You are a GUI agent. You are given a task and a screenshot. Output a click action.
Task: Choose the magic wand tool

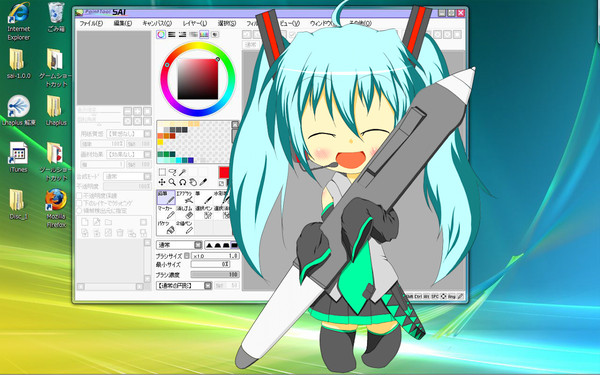click(183, 172)
